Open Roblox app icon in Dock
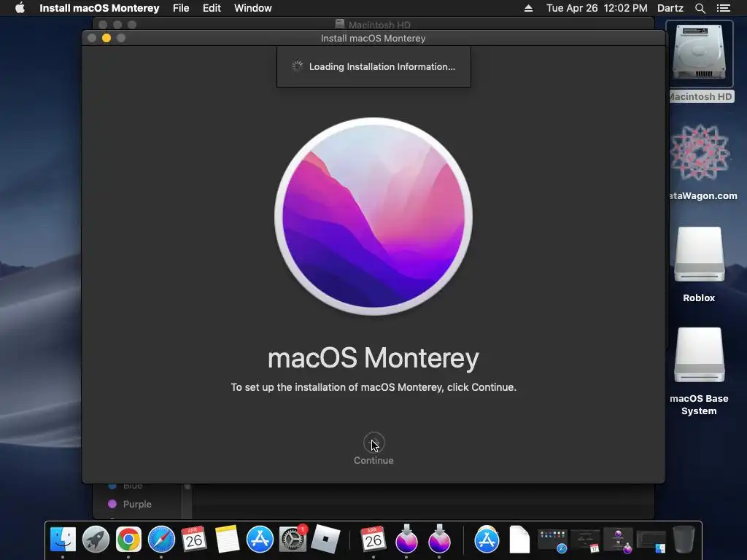Screen dimensions: 747x560 click(x=325, y=540)
